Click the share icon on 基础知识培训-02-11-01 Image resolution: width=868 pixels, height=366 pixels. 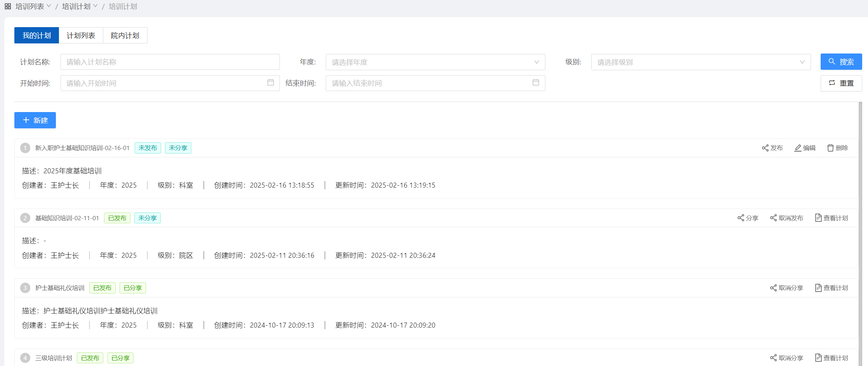coord(741,218)
